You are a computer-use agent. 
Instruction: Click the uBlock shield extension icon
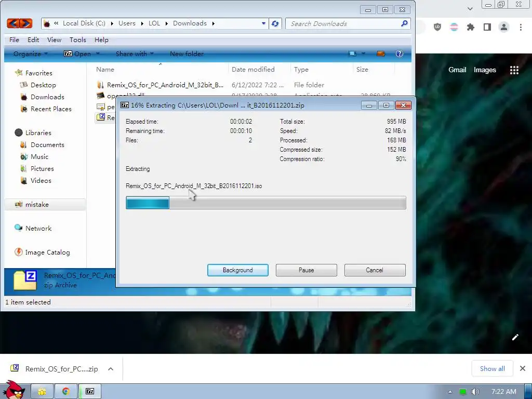[437, 27]
